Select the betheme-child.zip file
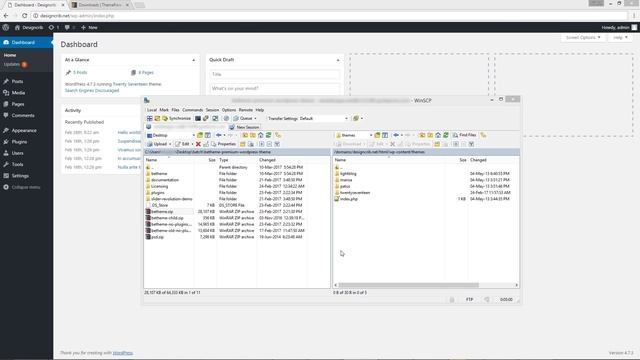640x360 pixels. click(x=167, y=218)
